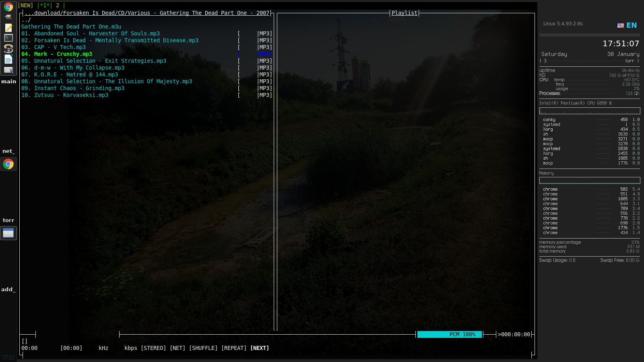Select track 09 Instant Chaos - Grinding.mp3

tap(73, 88)
